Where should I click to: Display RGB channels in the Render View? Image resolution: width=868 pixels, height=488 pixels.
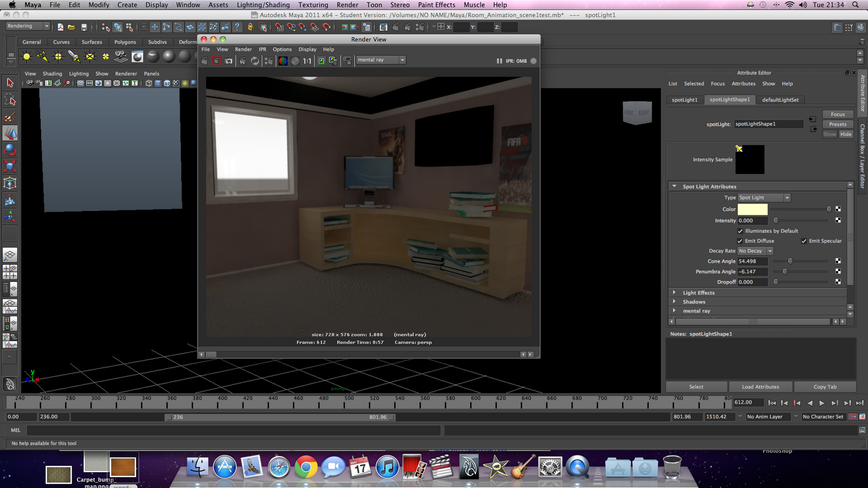(x=282, y=61)
